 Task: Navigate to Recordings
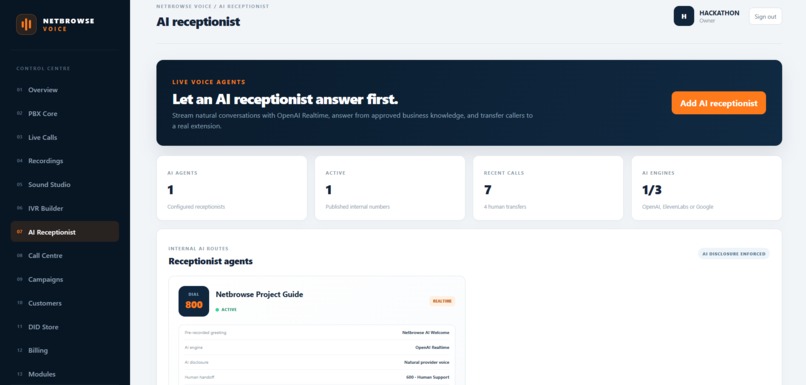tap(65, 161)
